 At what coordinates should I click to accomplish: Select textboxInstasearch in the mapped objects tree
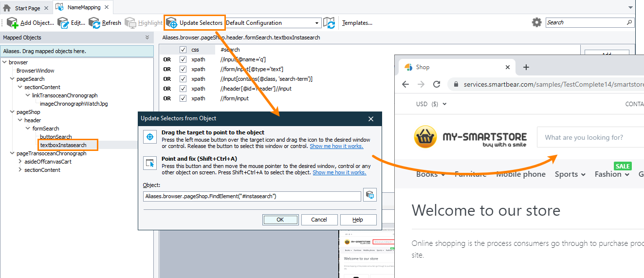[x=63, y=145]
